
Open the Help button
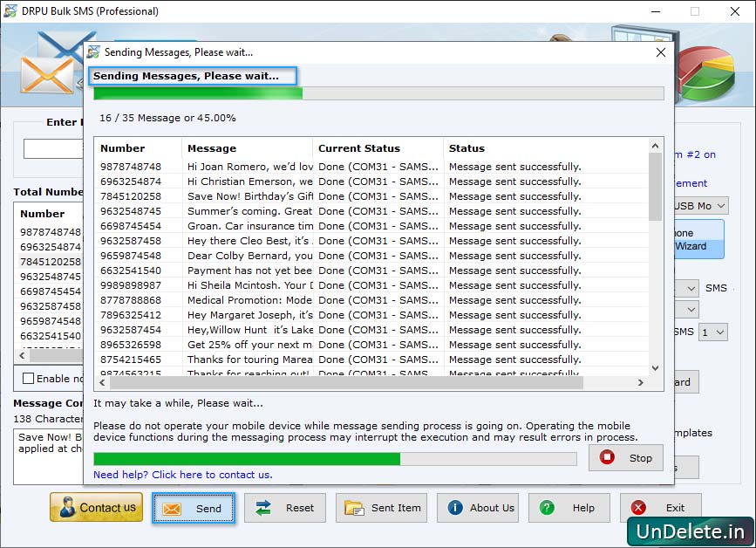pos(569,508)
